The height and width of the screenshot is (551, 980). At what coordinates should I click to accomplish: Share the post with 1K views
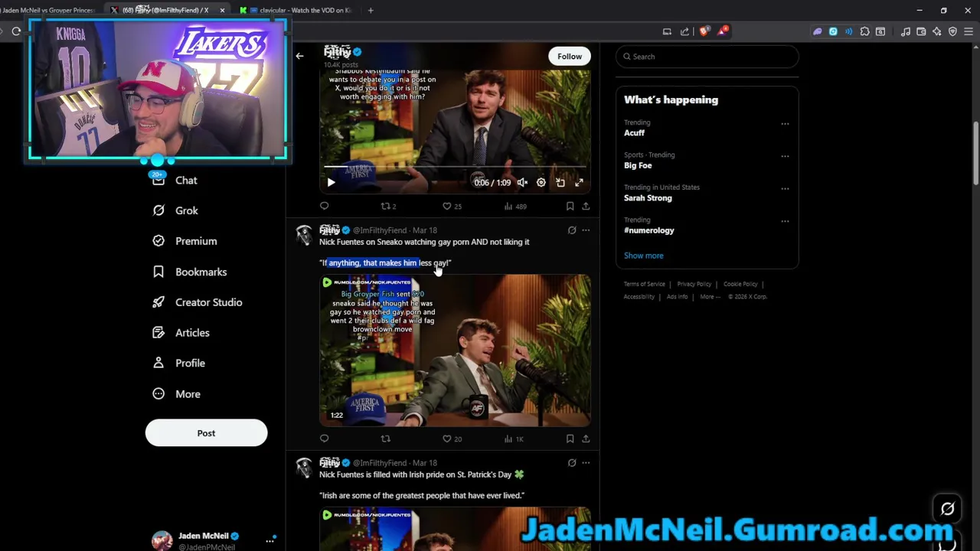tap(586, 439)
